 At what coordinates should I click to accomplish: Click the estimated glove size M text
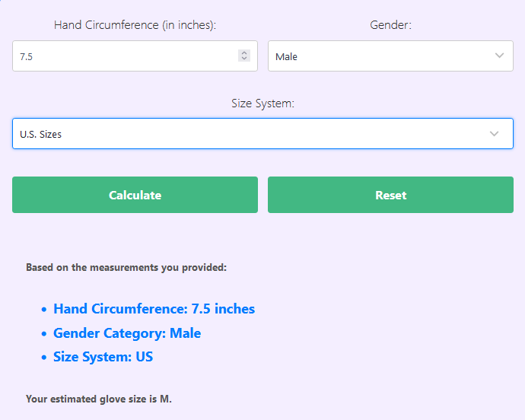tap(99, 399)
